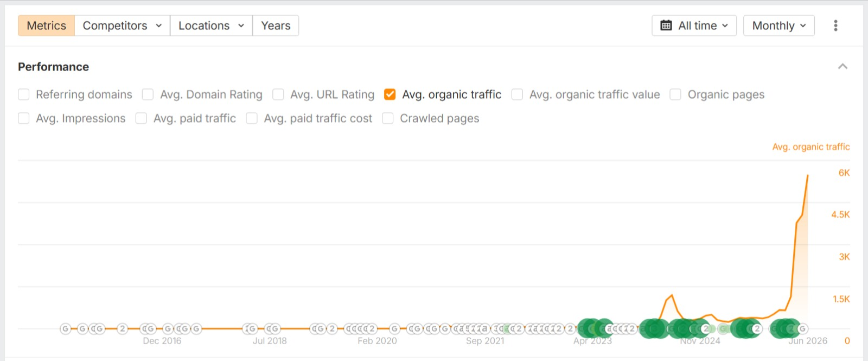Open the All time date range selector
Viewport: 868px width, 361px height.
pyautogui.click(x=694, y=26)
